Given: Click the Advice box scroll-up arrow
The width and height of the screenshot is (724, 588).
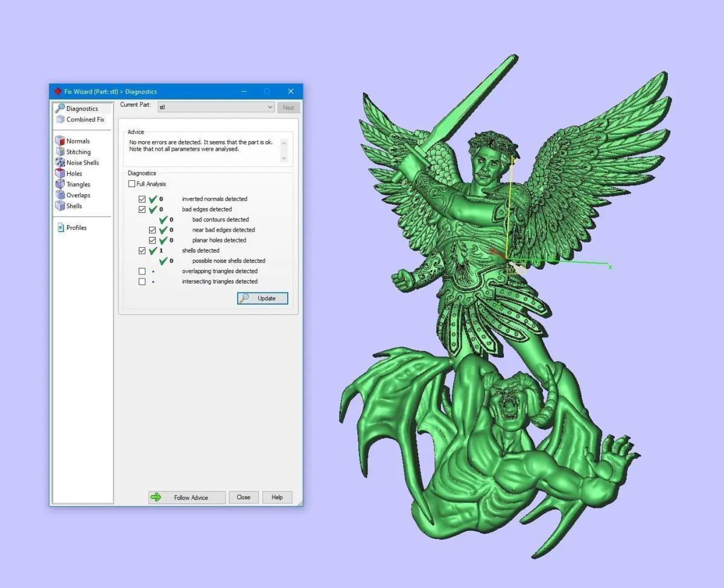Looking at the screenshot, I should pyautogui.click(x=285, y=143).
